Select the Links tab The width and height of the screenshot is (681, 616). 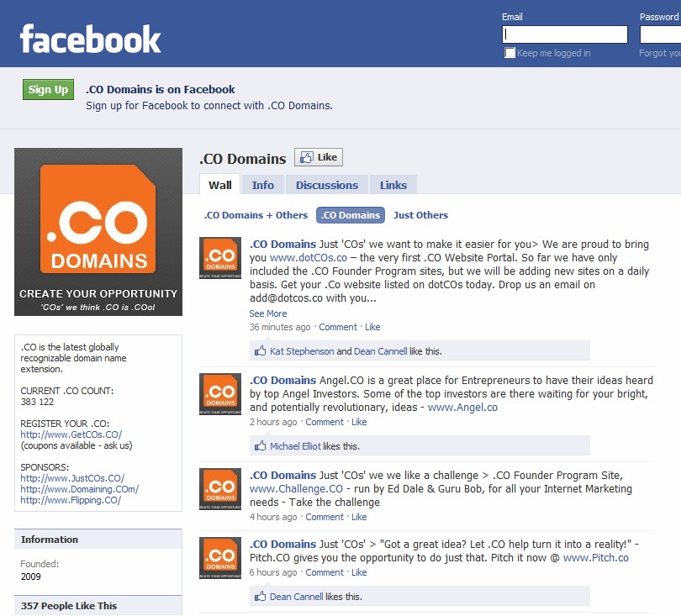tap(393, 185)
